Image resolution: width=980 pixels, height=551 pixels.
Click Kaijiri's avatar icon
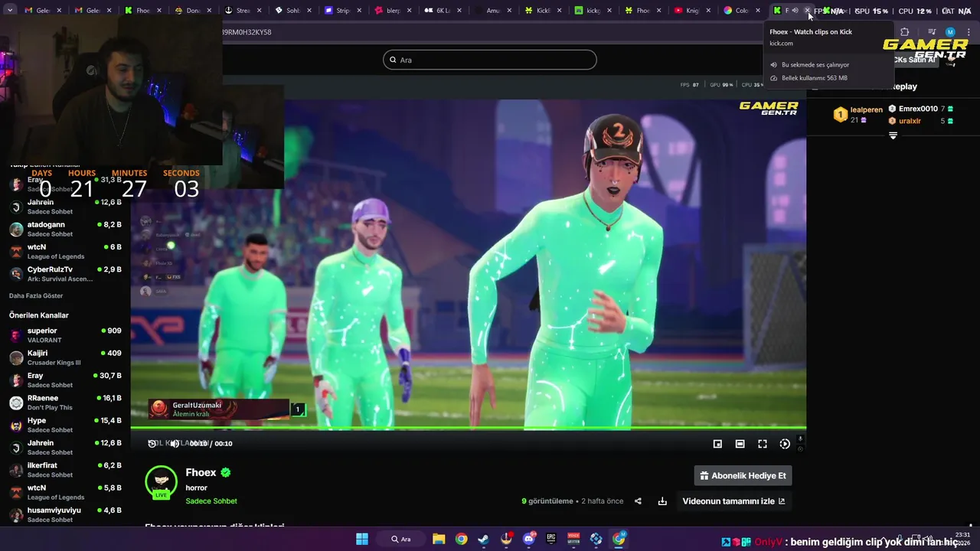(x=16, y=358)
